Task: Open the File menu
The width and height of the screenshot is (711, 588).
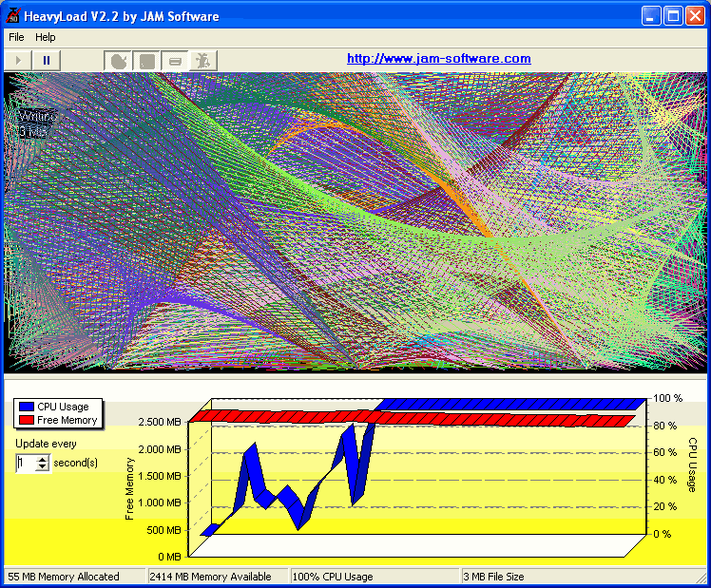Action: (16, 37)
